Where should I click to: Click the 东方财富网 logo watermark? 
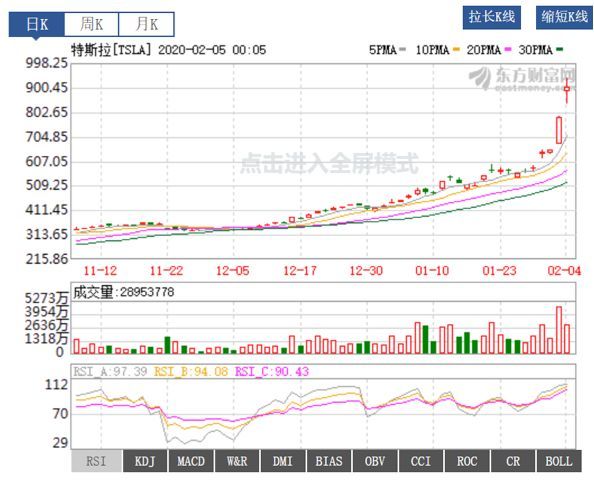[x=522, y=79]
